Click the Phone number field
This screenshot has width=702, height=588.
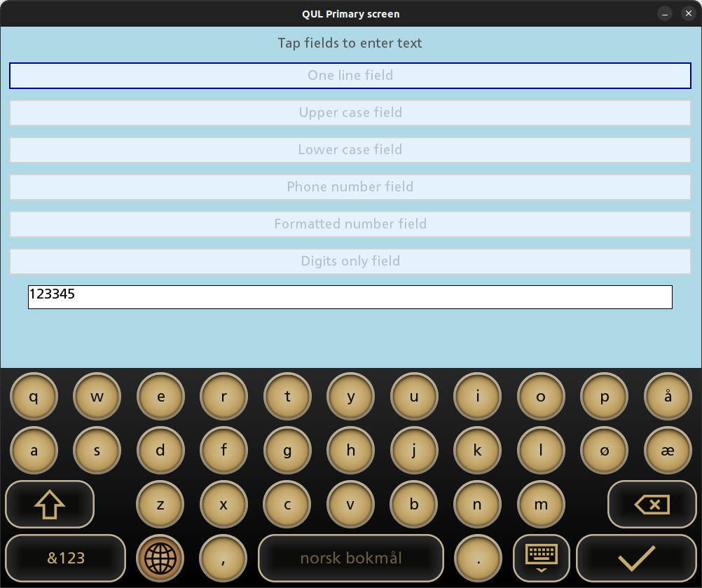tap(350, 187)
